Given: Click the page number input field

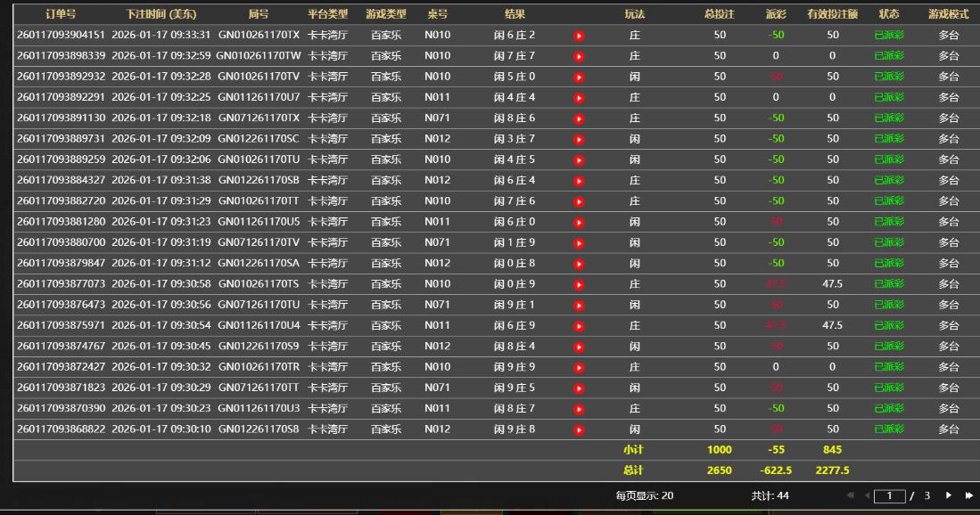Looking at the screenshot, I should (x=889, y=495).
